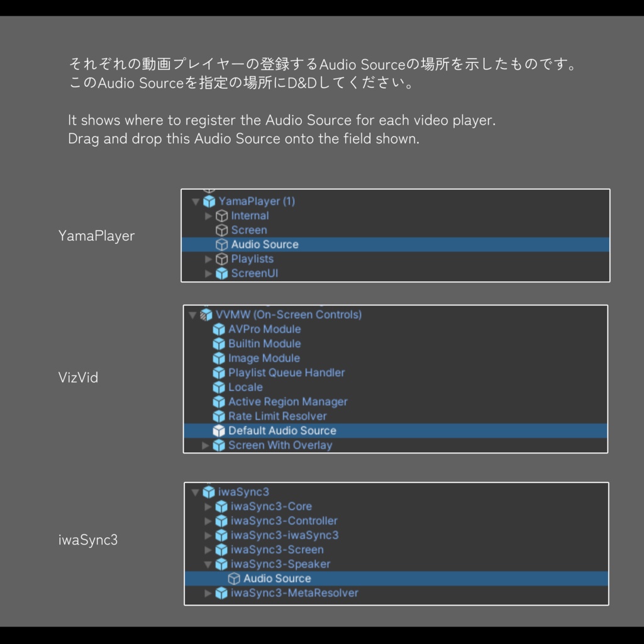
Task: Select the 'VVMW (On-Screen Controls)' row text
Action: 289,314
